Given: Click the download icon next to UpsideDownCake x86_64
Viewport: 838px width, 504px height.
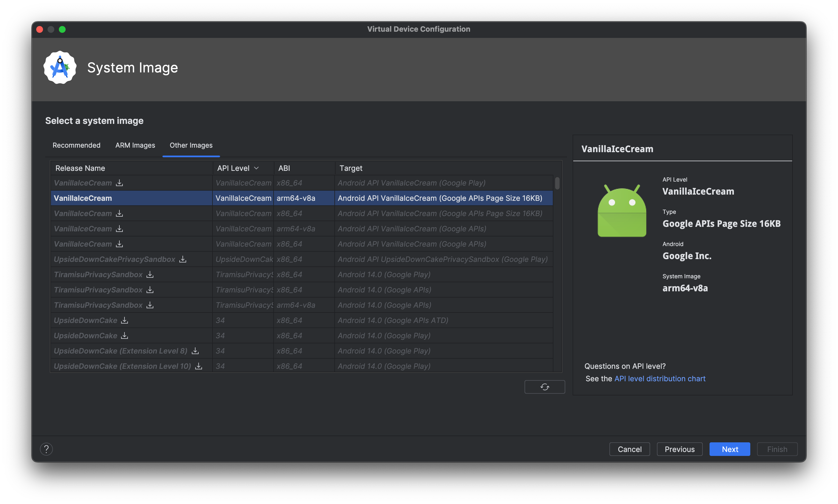Looking at the screenshot, I should (124, 320).
